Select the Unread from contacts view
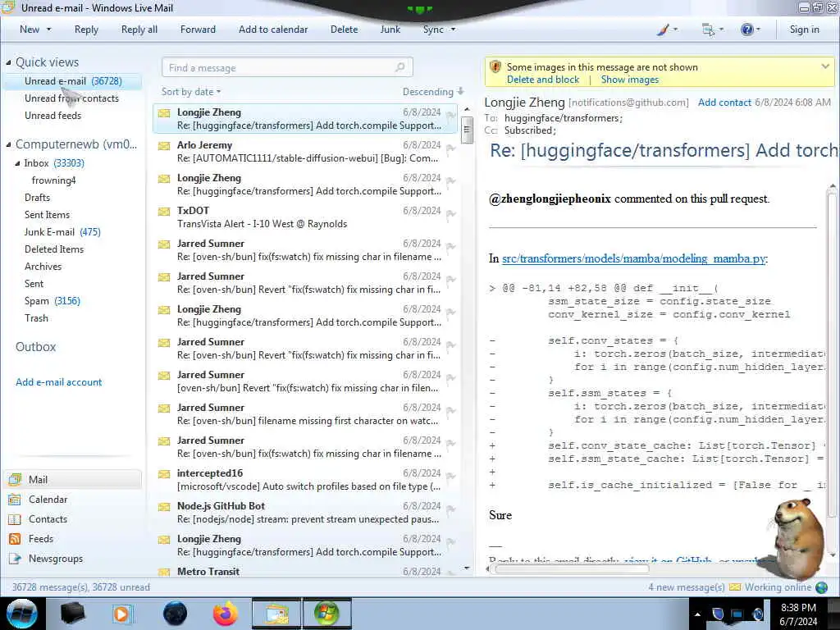 (x=71, y=98)
